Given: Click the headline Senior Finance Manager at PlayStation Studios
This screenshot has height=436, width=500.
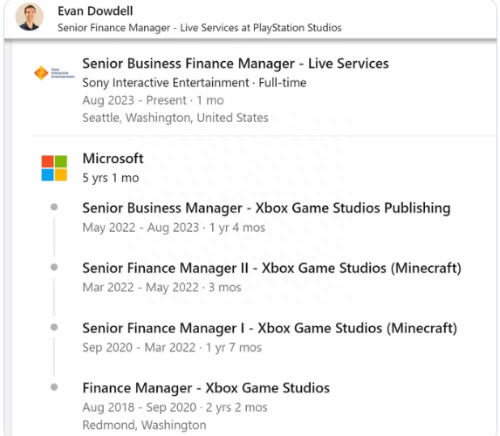Looking at the screenshot, I should tap(199, 27).
